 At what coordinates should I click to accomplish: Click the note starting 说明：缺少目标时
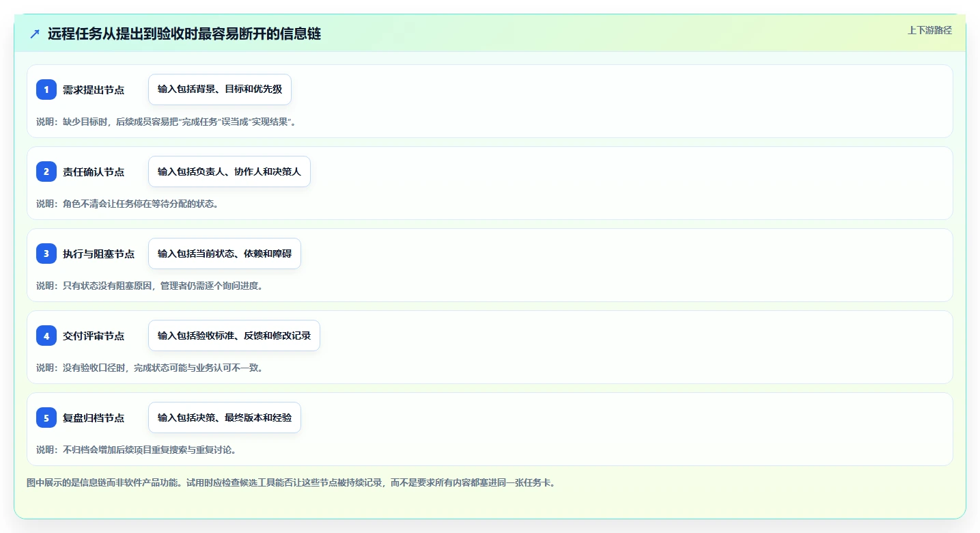coord(166,122)
